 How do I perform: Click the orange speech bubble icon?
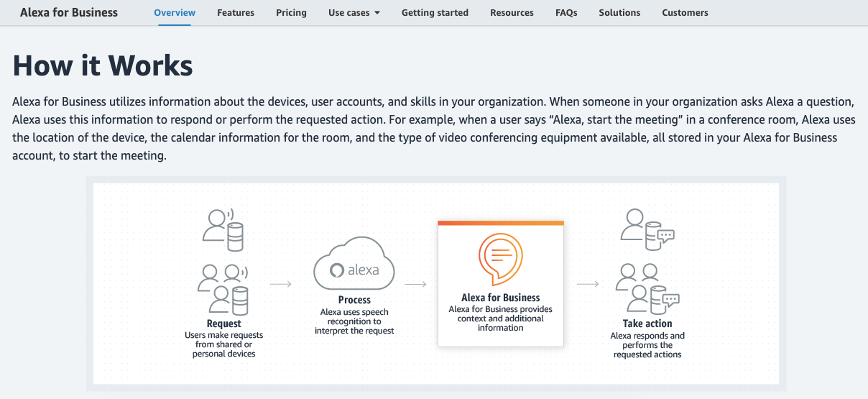click(501, 260)
